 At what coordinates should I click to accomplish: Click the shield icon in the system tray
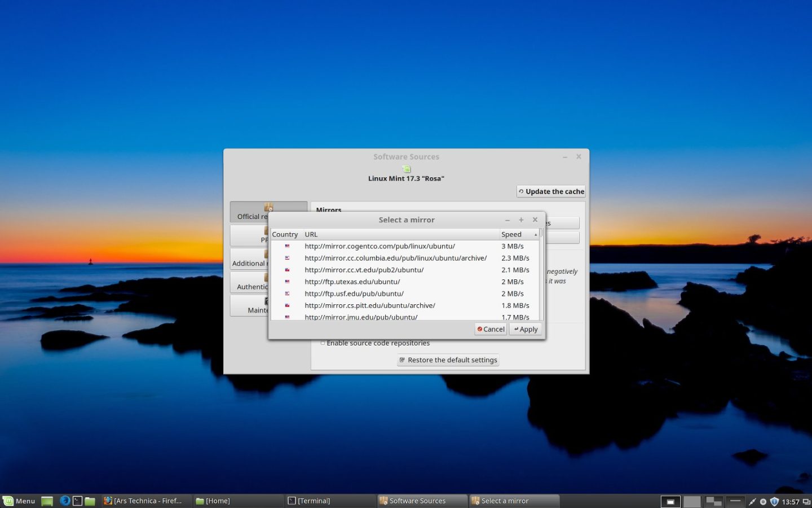tap(774, 501)
